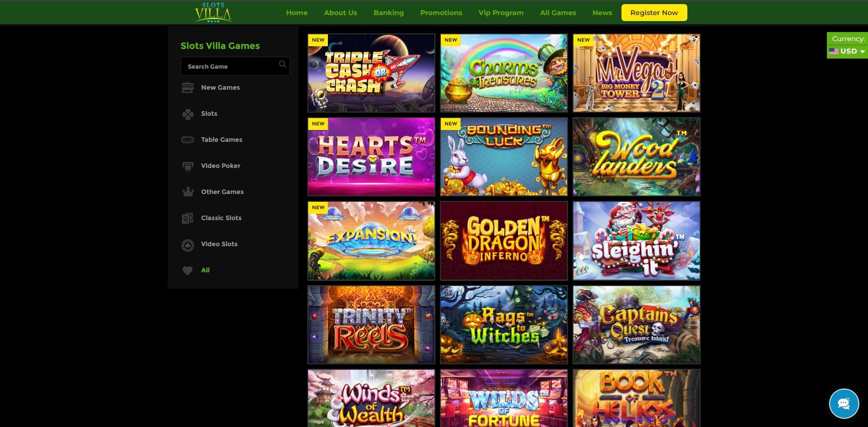Click the Search Game field

click(x=235, y=66)
